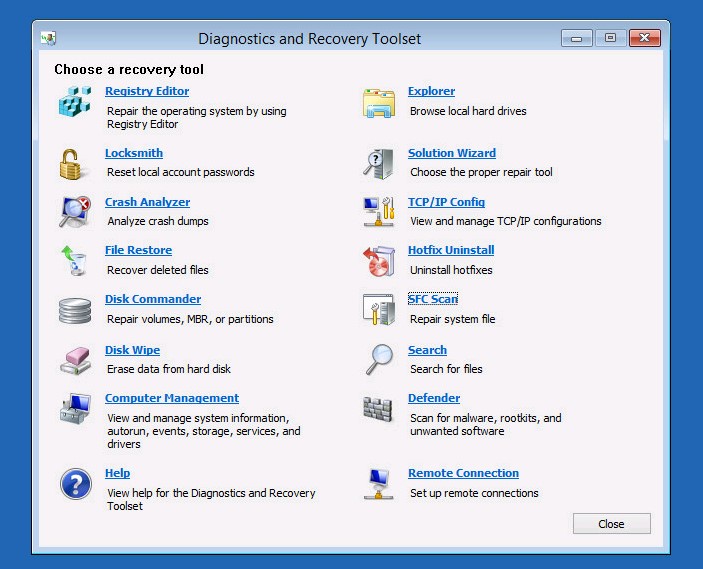Click the File Restore recycle bin icon
Image resolution: width=703 pixels, height=569 pixels.
pos(74,260)
